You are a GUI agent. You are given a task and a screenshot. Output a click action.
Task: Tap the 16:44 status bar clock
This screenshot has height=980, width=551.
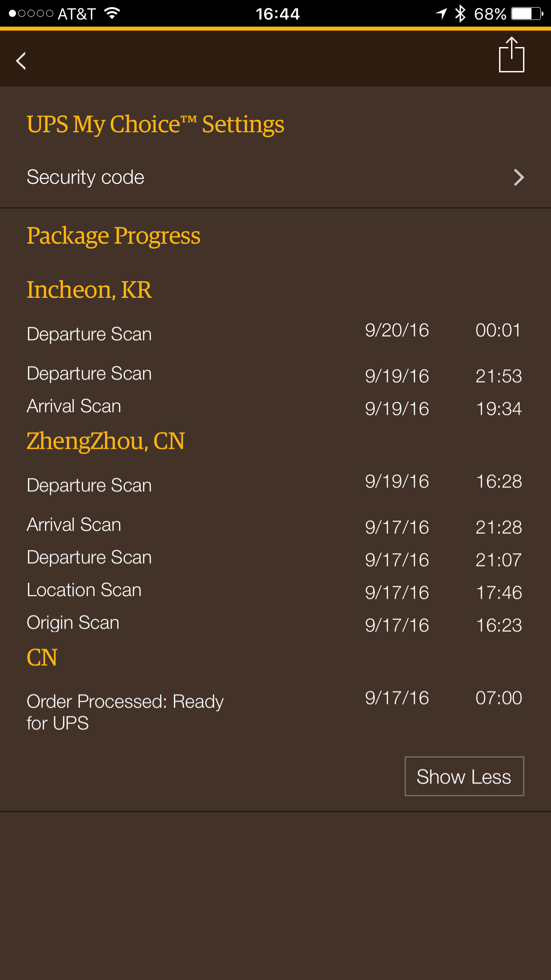[x=278, y=14]
